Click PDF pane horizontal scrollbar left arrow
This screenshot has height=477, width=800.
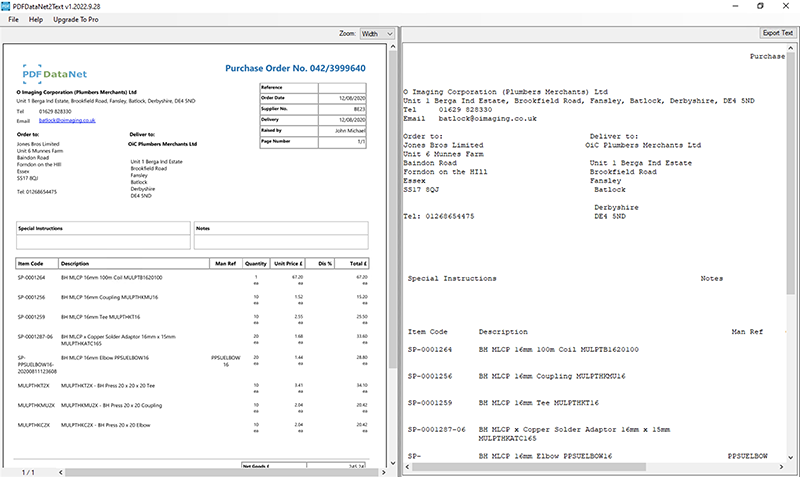coord(61,472)
